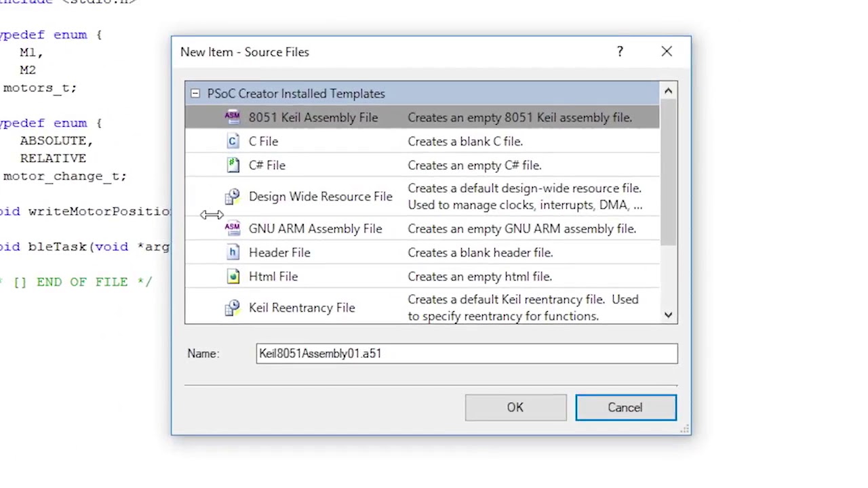868x488 pixels.
Task: Select the Header File label
Action: click(279, 252)
